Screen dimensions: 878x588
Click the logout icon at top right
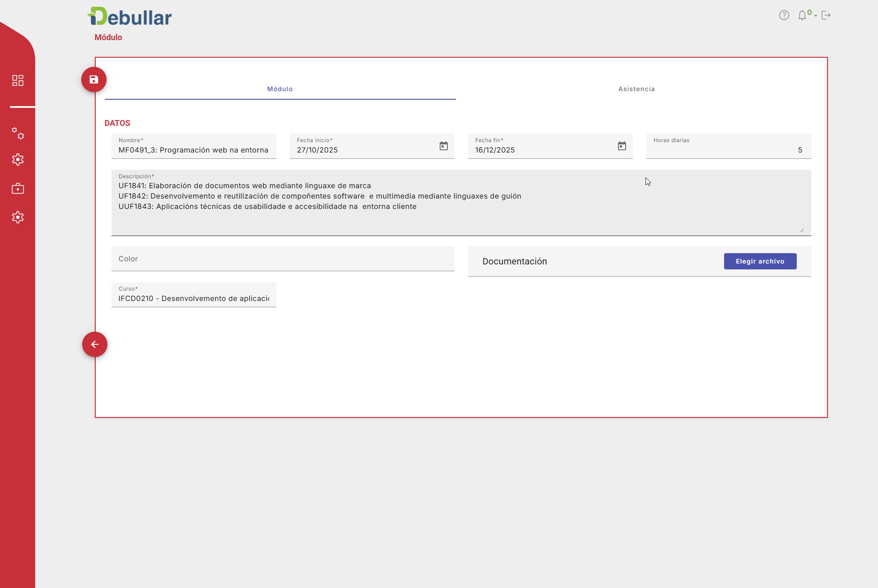click(x=826, y=15)
